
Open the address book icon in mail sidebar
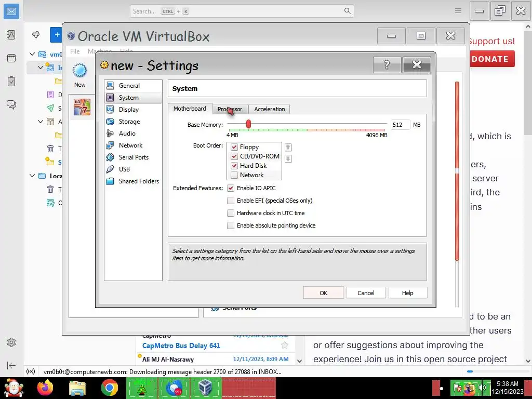[11, 35]
